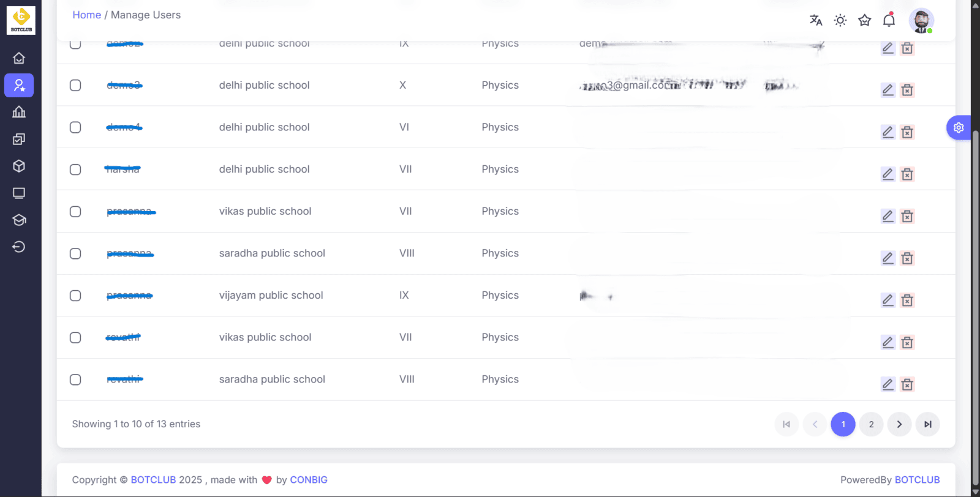
Task: Edit prasanna's saradha public school row
Action: 888,258
